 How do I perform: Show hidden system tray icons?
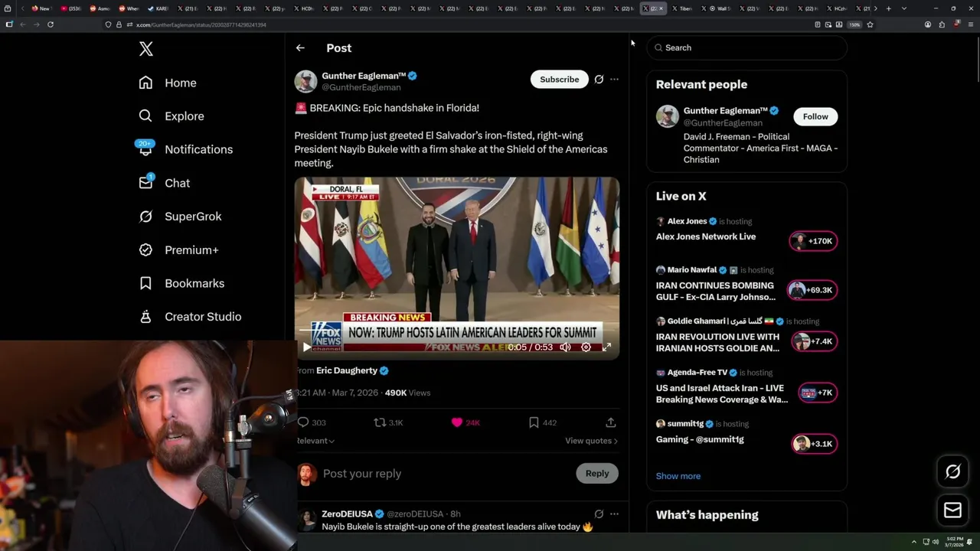(913, 542)
